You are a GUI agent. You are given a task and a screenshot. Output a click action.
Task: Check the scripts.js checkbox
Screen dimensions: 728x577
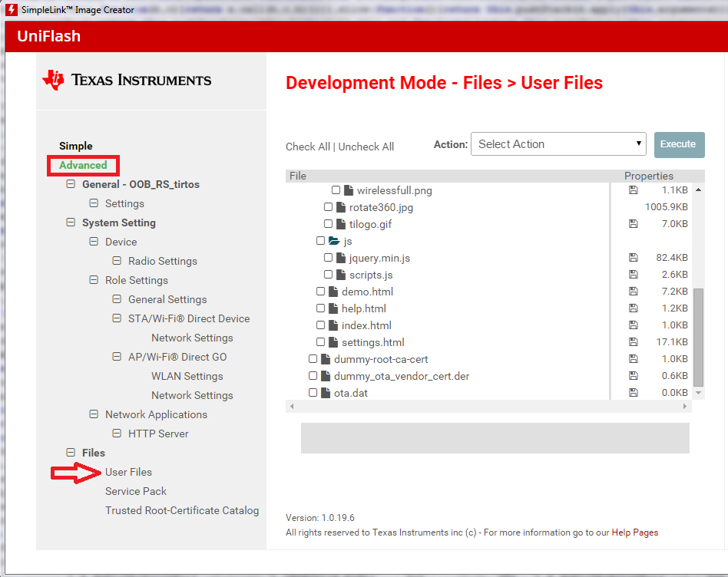click(x=328, y=275)
